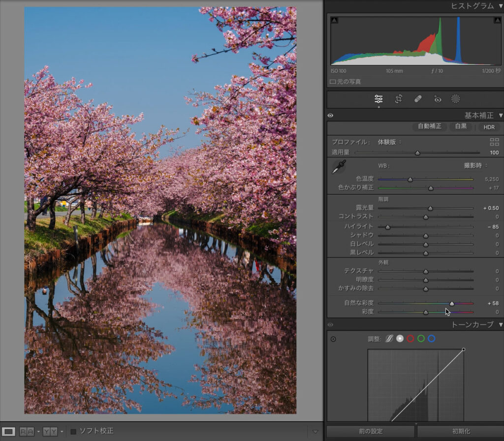Click the tone curve target adjustment tool

333,339
